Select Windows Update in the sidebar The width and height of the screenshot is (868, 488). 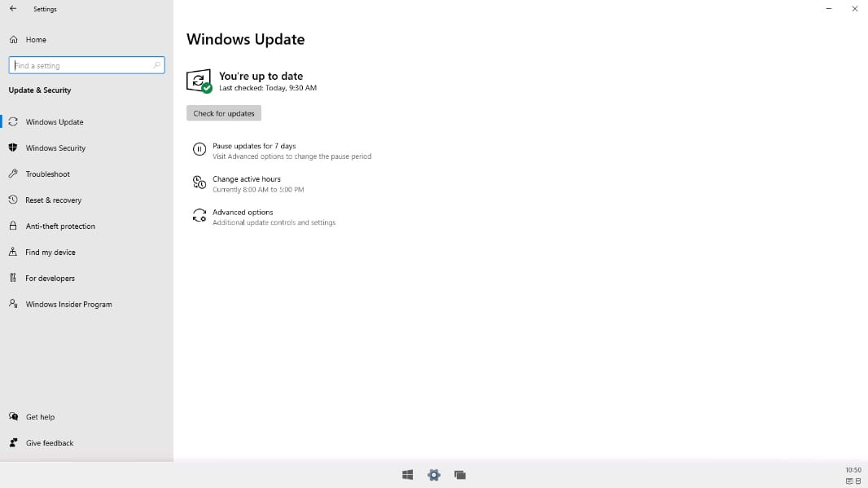click(54, 121)
